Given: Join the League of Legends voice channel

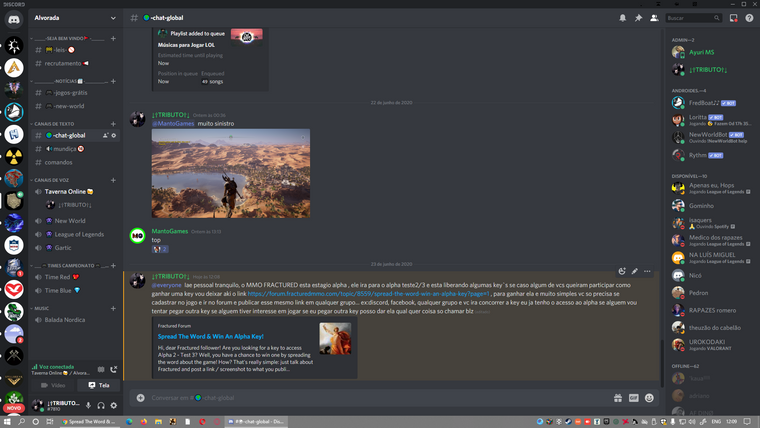Looking at the screenshot, I should [79, 234].
